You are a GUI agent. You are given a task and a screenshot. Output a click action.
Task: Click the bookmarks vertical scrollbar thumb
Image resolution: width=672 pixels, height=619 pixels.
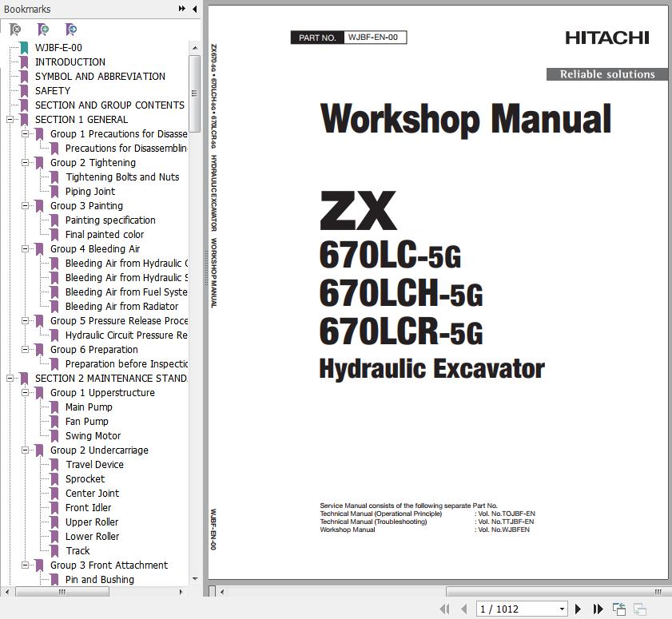click(x=195, y=93)
